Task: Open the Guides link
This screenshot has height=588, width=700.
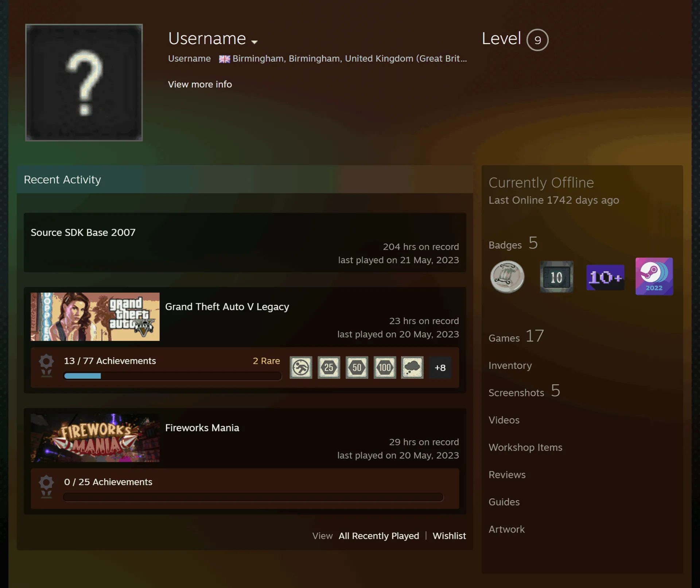Action: coord(504,502)
